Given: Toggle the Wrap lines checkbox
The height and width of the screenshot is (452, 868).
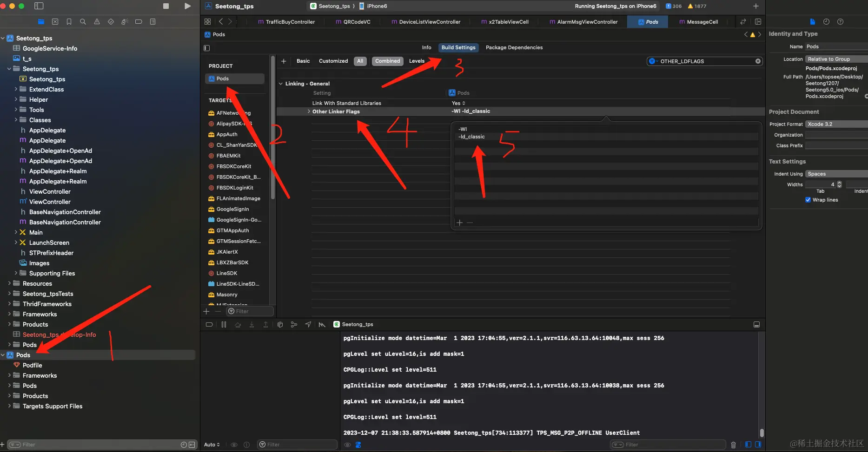Looking at the screenshot, I should coord(808,200).
